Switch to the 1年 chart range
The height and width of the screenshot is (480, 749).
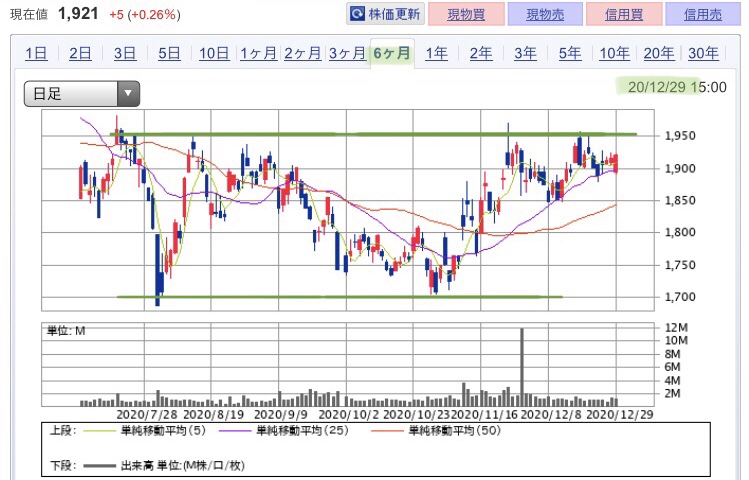point(437,53)
